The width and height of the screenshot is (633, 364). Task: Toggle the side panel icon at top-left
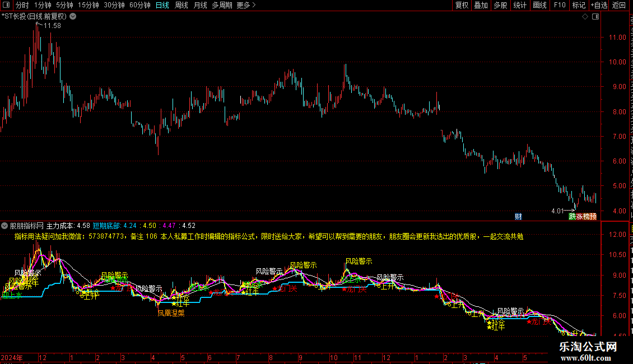coord(6,5)
